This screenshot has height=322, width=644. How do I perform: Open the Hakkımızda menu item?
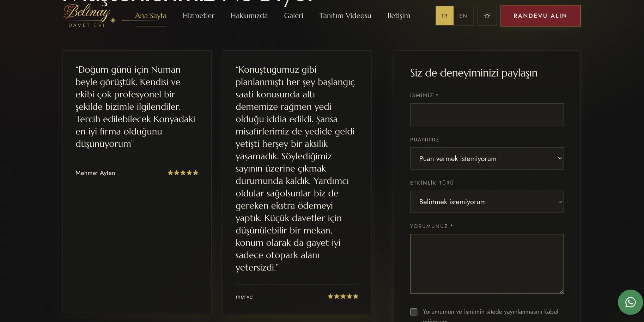tap(249, 16)
